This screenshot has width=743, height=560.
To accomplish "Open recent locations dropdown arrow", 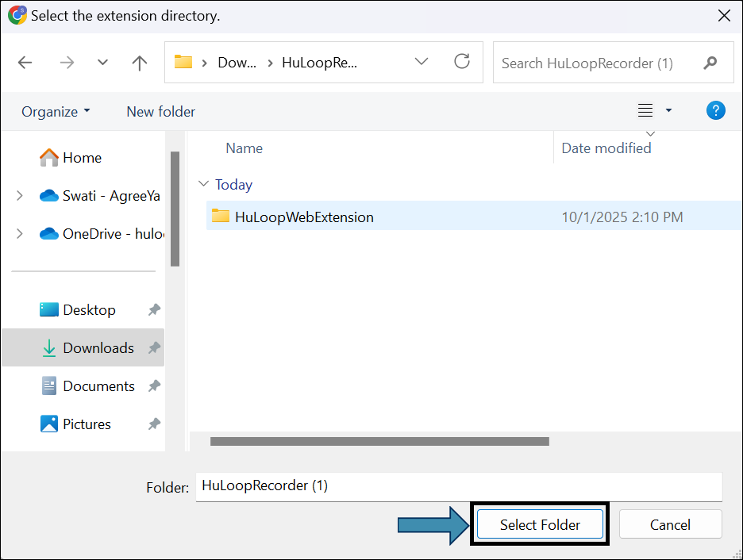I will coord(102,63).
